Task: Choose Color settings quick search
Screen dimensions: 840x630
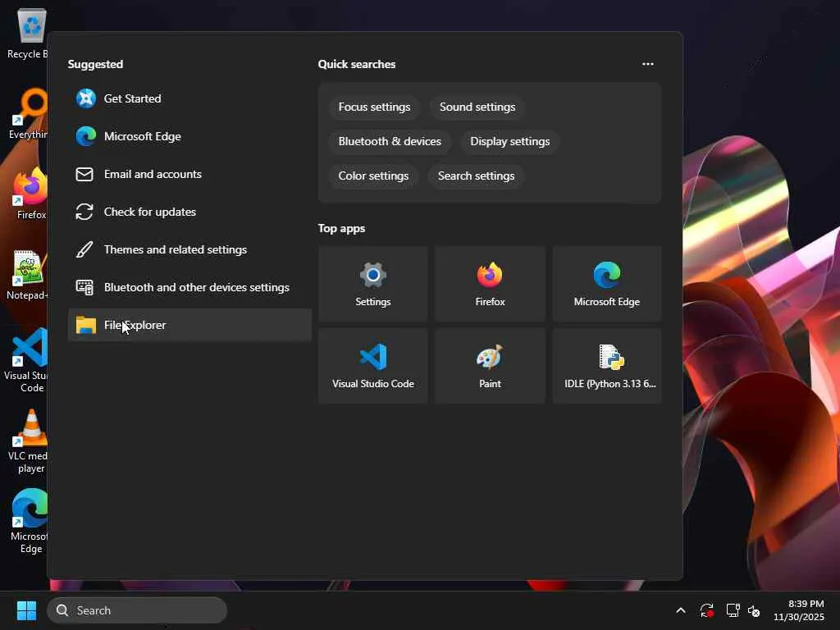Action: coord(373,176)
